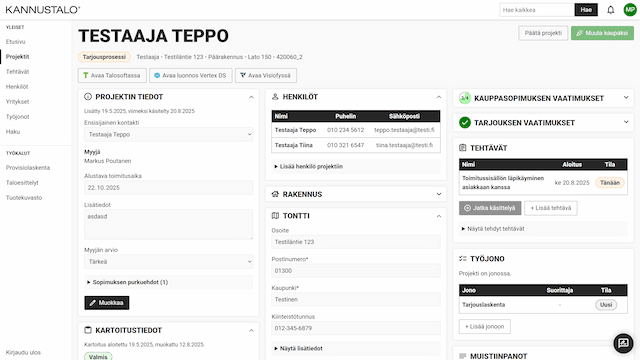
Task: Open the MP user avatar menu
Action: coord(630,10)
